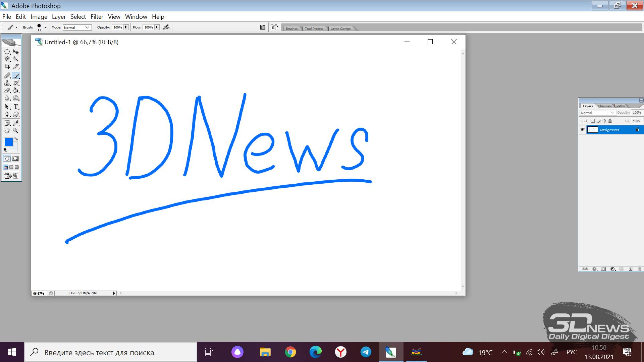Toggle lock image pixels
644x362 pixels.
coord(599,121)
